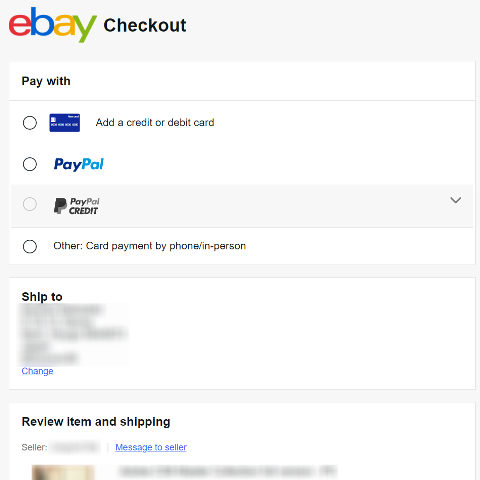
Task: Click the blue credit card icon
Action: point(65,123)
